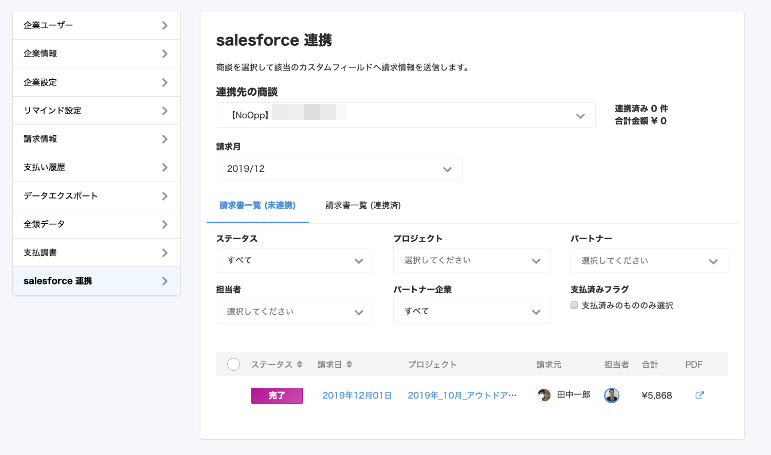The height and width of the screenshot is (455, 771).
Task: Open the 支払い履歴 sidebar menu item
Action: [96, 167]
